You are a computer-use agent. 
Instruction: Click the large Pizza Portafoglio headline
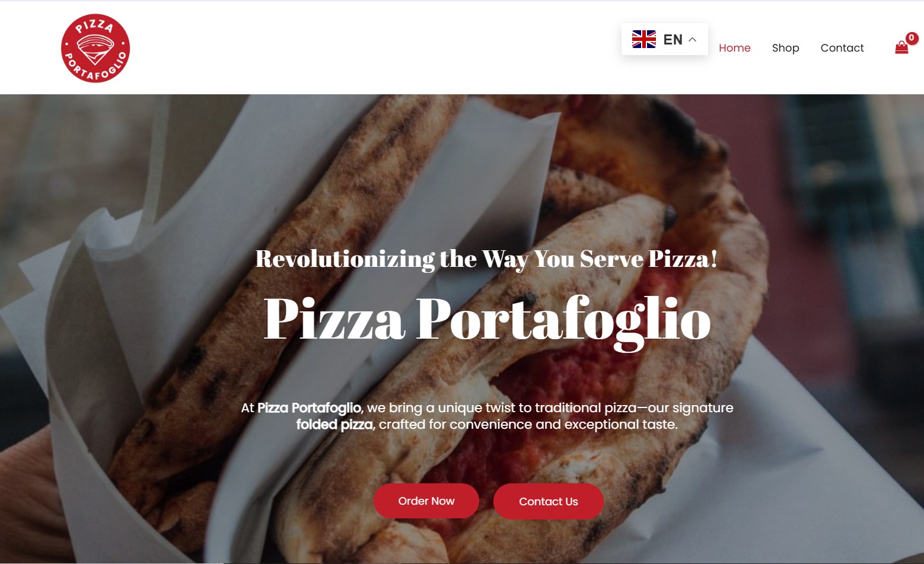point(487,320)
